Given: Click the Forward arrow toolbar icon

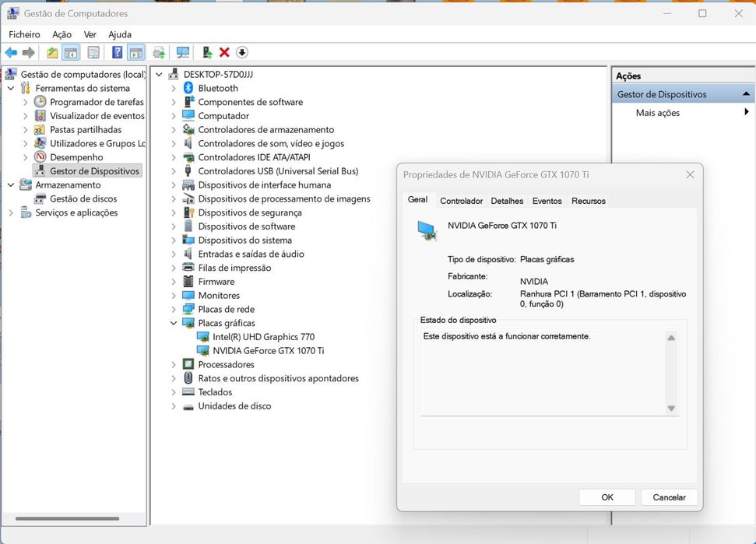Looking at the screenshot, I should [x=29, y=52].
